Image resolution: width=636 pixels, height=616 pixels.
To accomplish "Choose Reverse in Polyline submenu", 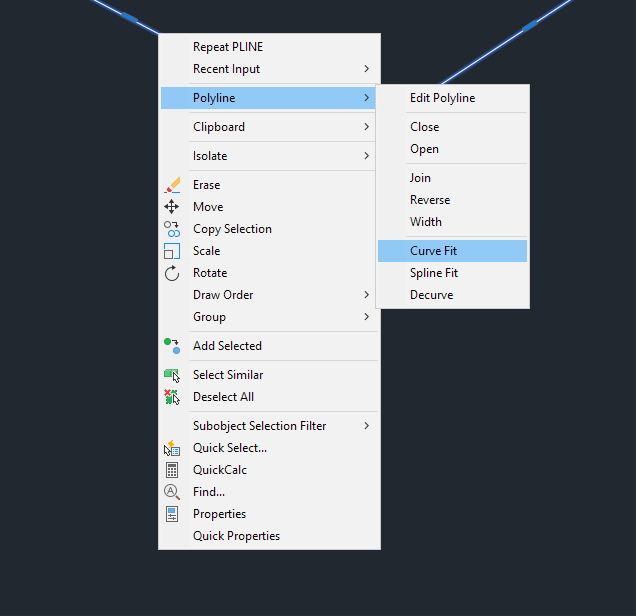I will click(x=452, y=200).
